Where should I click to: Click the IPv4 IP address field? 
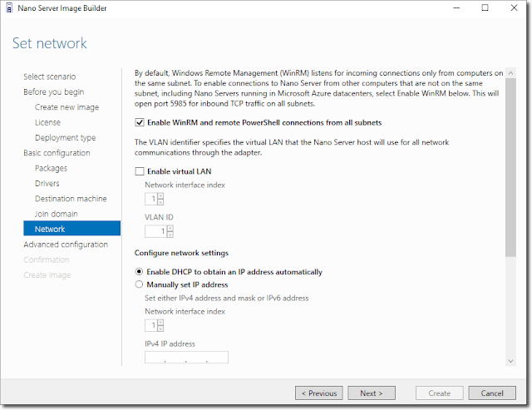point(186,358)
